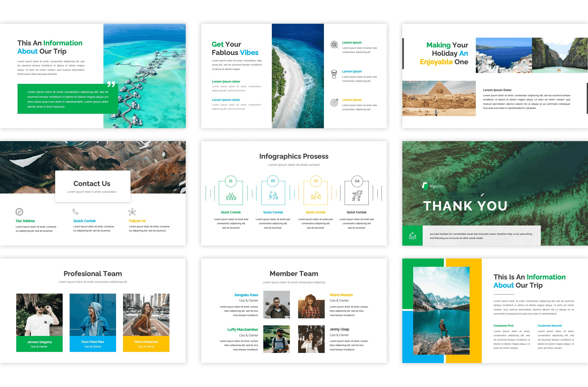Viewport: 588px width, 387px height.
Task: Click the green quote text box
Action: pyautogui.click(x=68, y=99)
